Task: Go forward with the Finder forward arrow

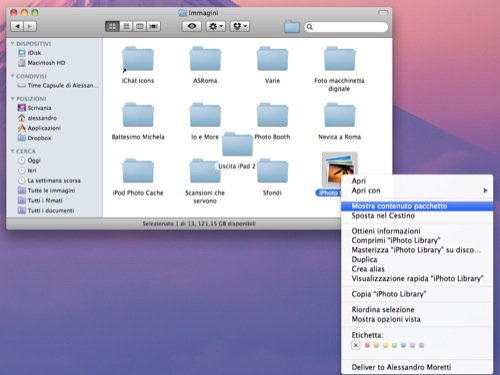Action: tap(30, 26)
